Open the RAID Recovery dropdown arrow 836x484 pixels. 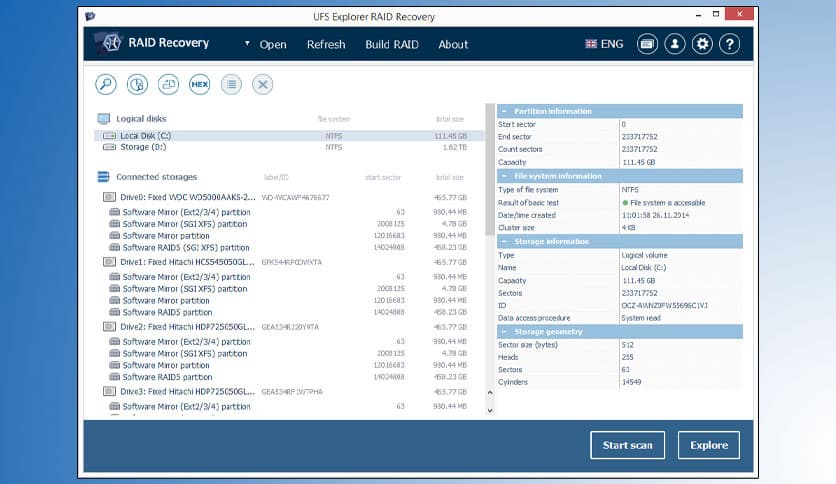pos(246,44)
